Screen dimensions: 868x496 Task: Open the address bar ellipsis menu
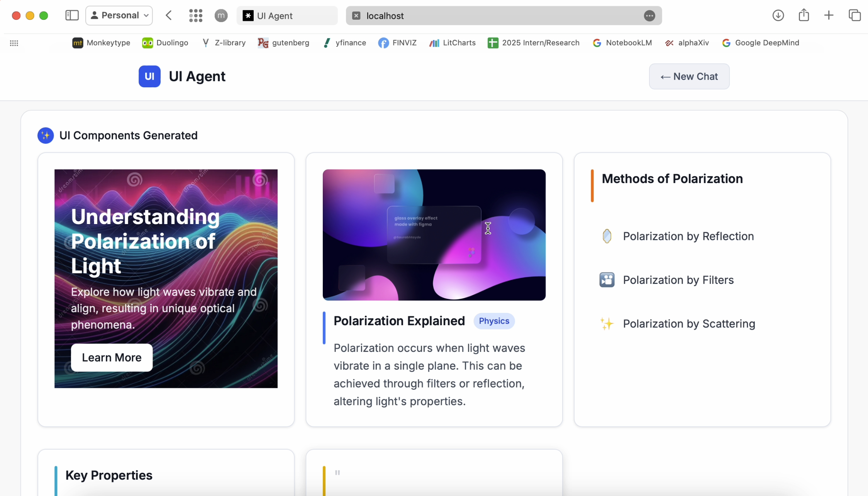point(649,15)
